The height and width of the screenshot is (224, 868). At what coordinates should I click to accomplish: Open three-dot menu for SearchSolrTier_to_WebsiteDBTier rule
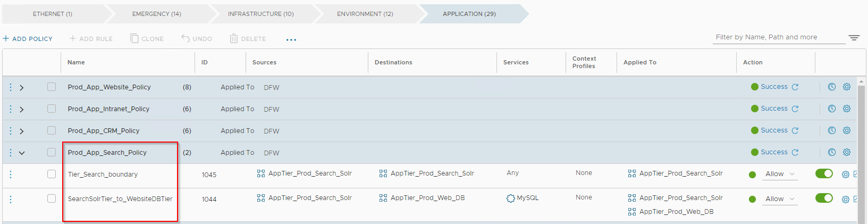(x=11, y=200)
